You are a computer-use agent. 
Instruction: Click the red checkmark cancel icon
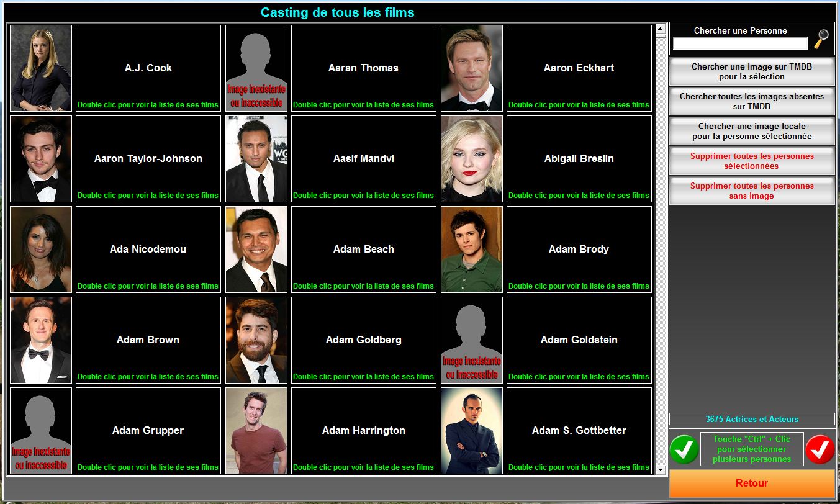820,449
